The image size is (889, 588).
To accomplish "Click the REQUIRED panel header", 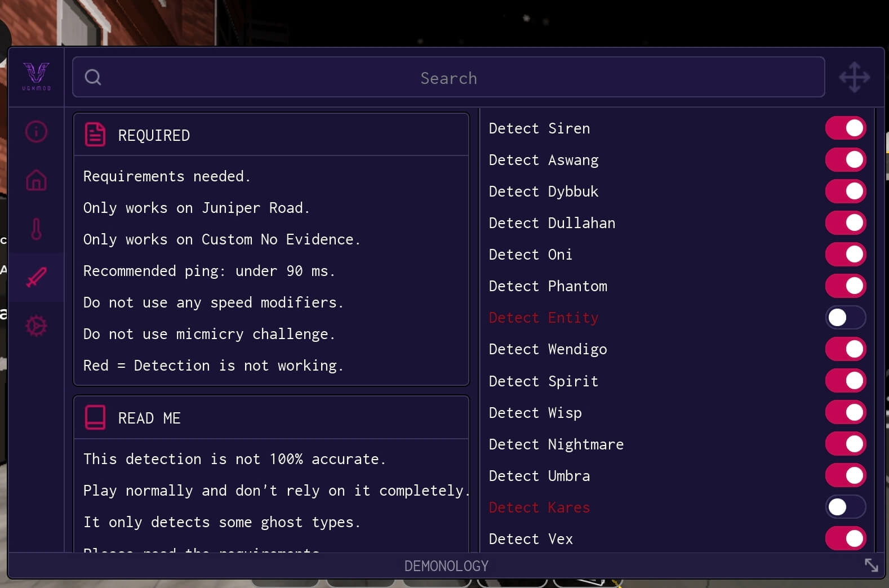I will (271, 135).
